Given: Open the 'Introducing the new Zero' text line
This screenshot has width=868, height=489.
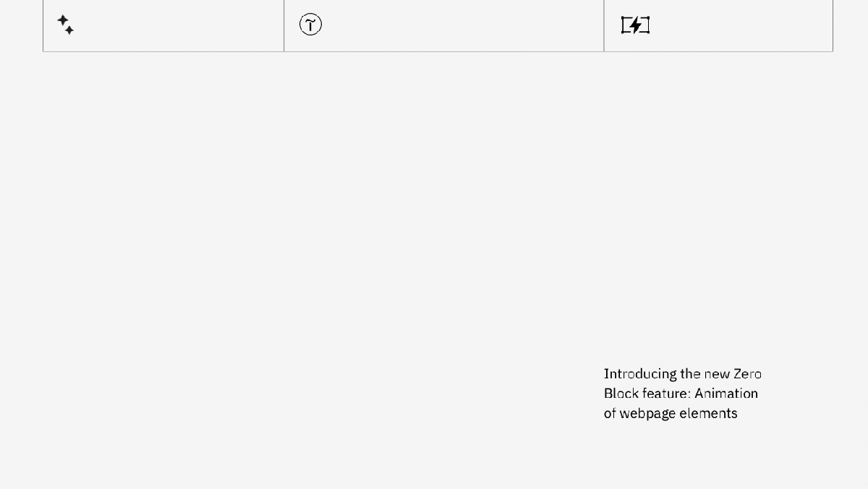Looking at the screenshot, I should (x=683, y=374).
